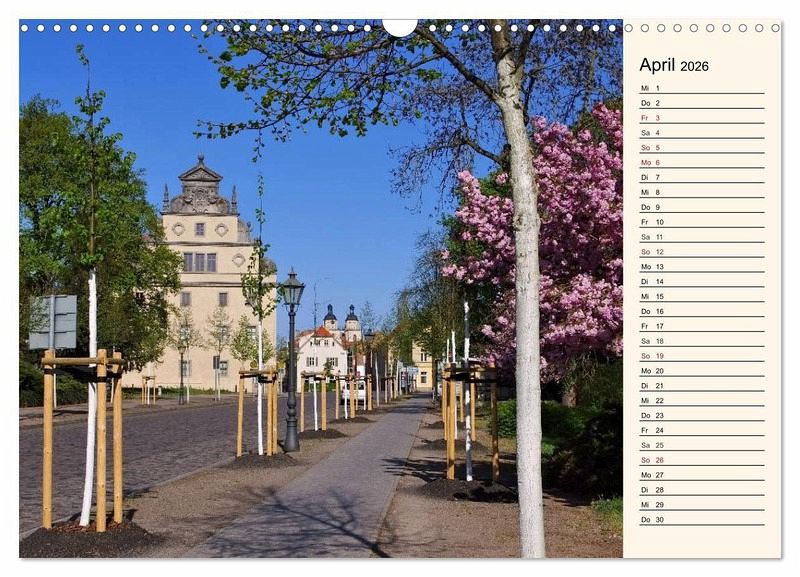Select the So 19 date entry
800x577 pixels.
(x=701, y=356)
